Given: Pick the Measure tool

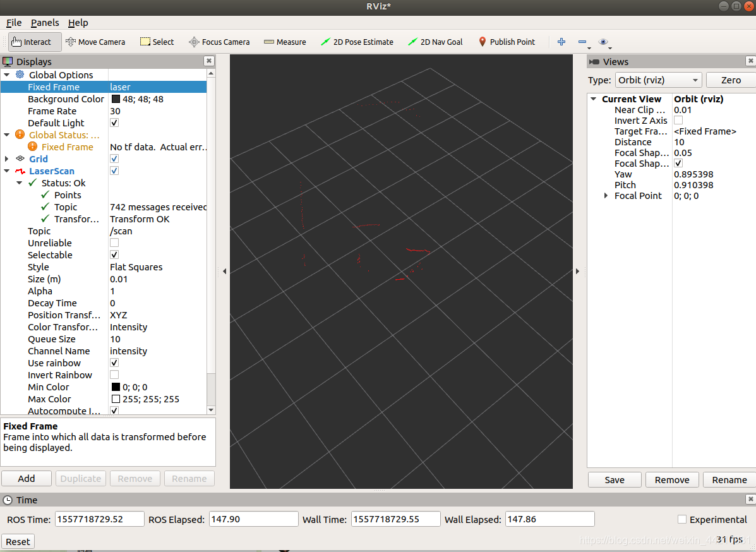Looking at the screenshot, I should pyautogui.click(x=285, y=42).
